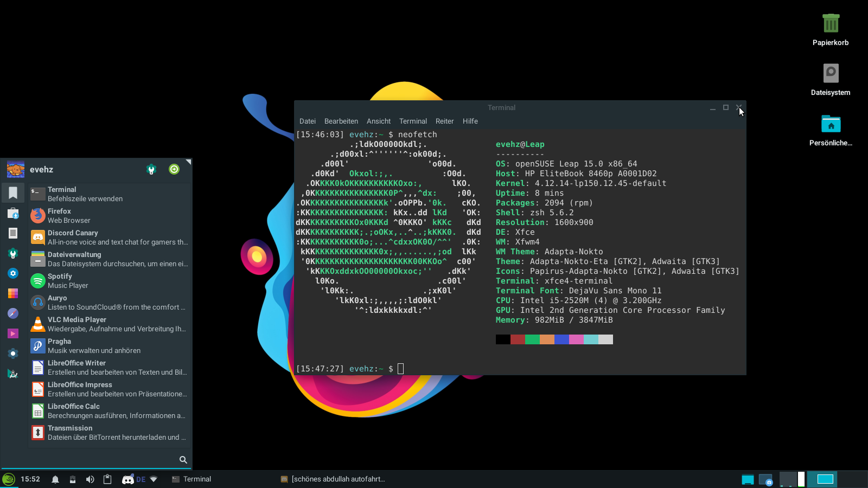Launch Firefox from the application menu
This screenshot has width=868, height=488.
[110, 216]
